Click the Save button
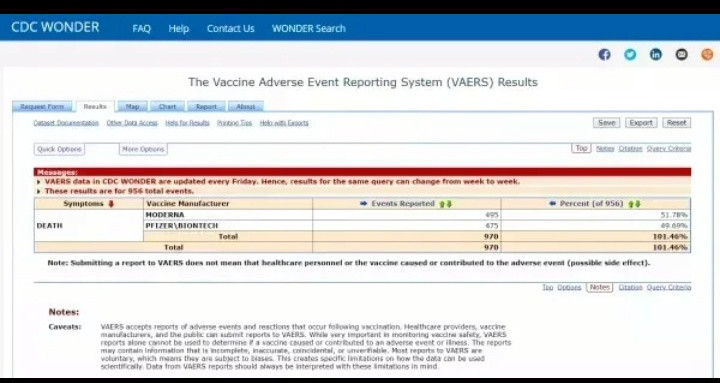This screenshot has width=720, height=383. pos(607,123)
